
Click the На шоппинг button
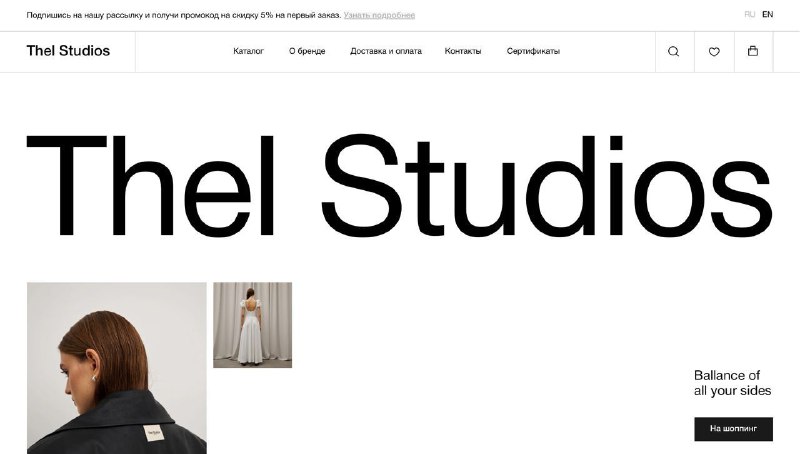coord(733,429)
